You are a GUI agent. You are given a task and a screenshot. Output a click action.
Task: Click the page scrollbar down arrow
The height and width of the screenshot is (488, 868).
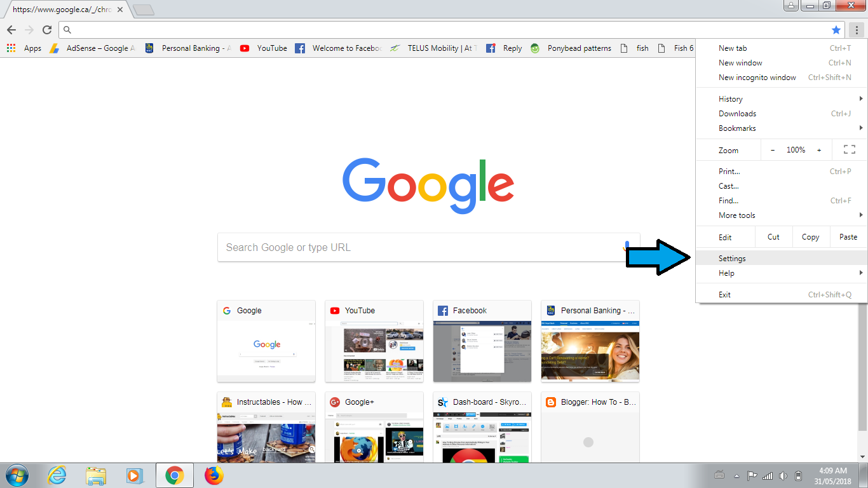tap(862, 457)
